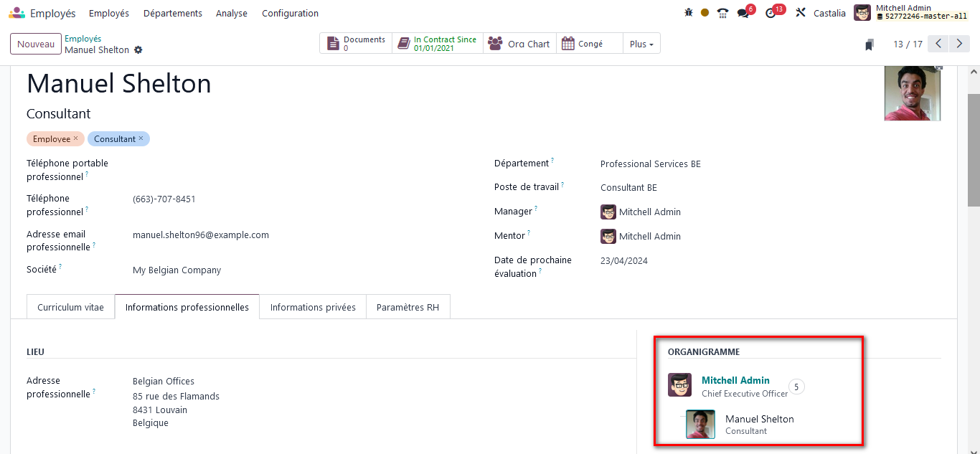Expand Mitchell Admin's 5 subordinates
Image resolution: width=980 pixels, height=454 pixels.
pyautogui.click(x=796, y=386)
